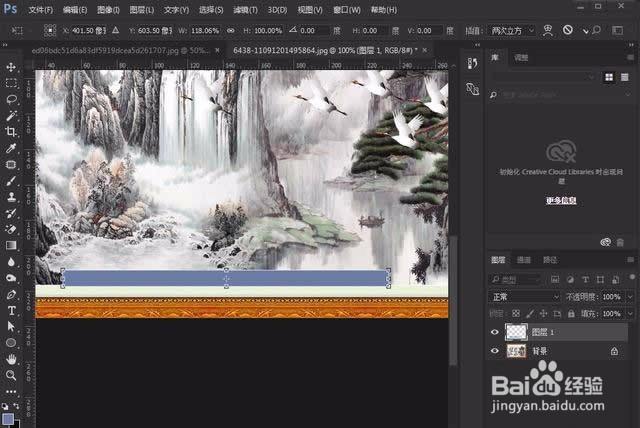Image resolution: width=640 pixels, height=428 pixels.
Task: Switch to the 路径 paths tab
Action: click(550, 260)
